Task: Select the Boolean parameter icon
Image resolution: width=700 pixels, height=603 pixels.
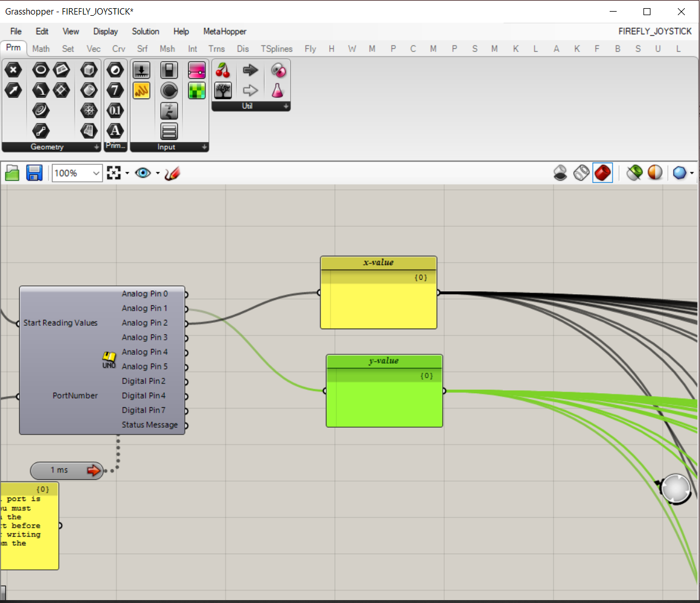Action: coord(115,70)
